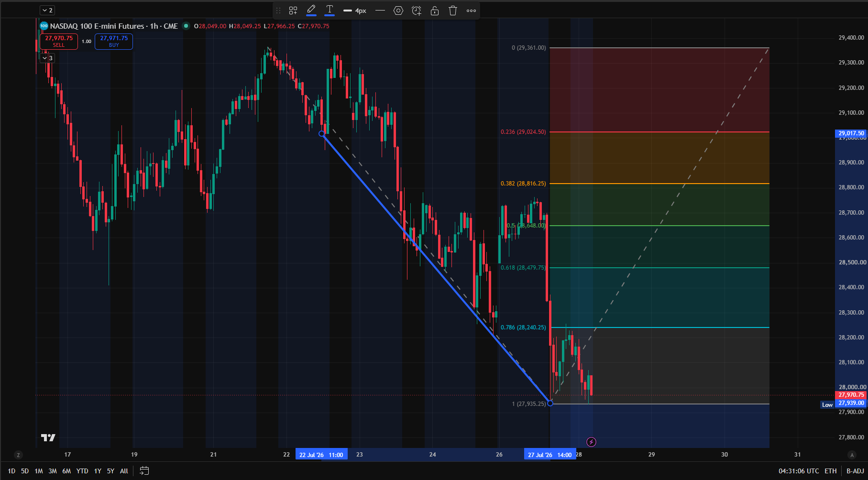Lock the selected drawing
The height and width of the screenshot is (480, 868).
coord(435,11)
